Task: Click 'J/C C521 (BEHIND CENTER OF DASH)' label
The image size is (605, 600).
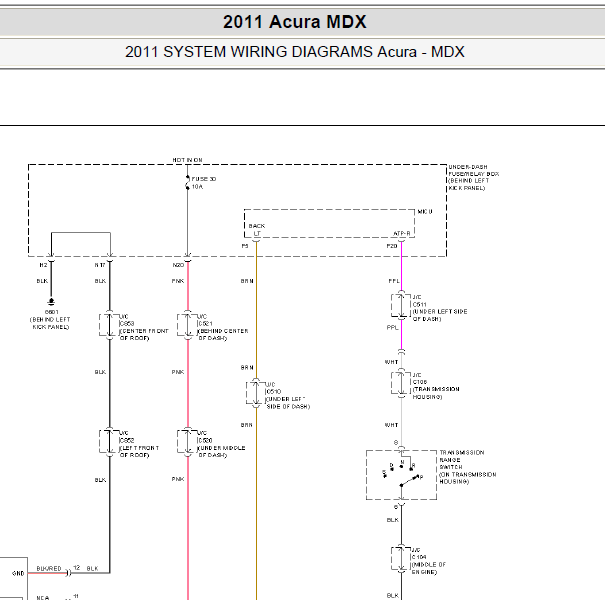Action: (x=222, y=327)
